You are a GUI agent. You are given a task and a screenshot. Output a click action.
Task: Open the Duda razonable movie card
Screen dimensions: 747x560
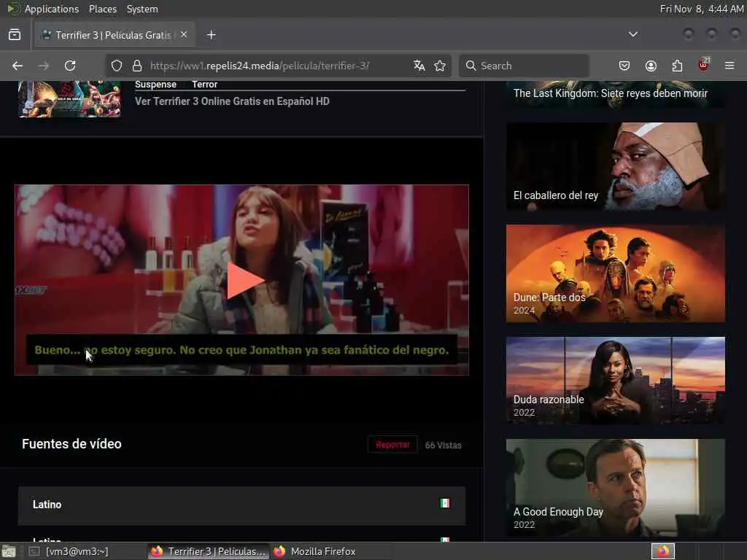point(616,381)
